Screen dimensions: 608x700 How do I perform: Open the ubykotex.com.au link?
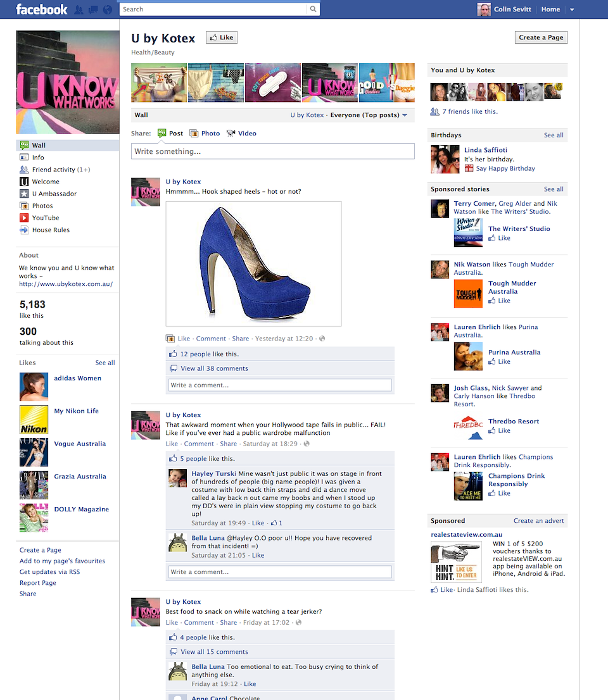pyautogui.click(x=66, y=284)
